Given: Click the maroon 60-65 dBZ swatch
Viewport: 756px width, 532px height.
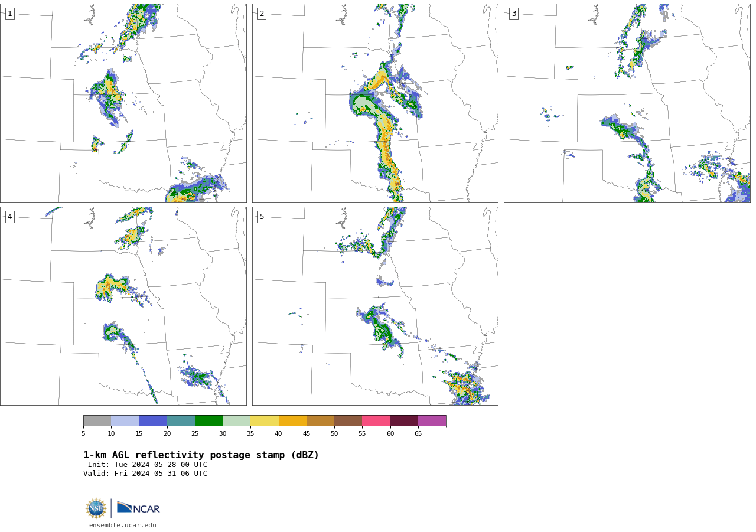Looking at the screenshot, I should click(x=404, y=420).
